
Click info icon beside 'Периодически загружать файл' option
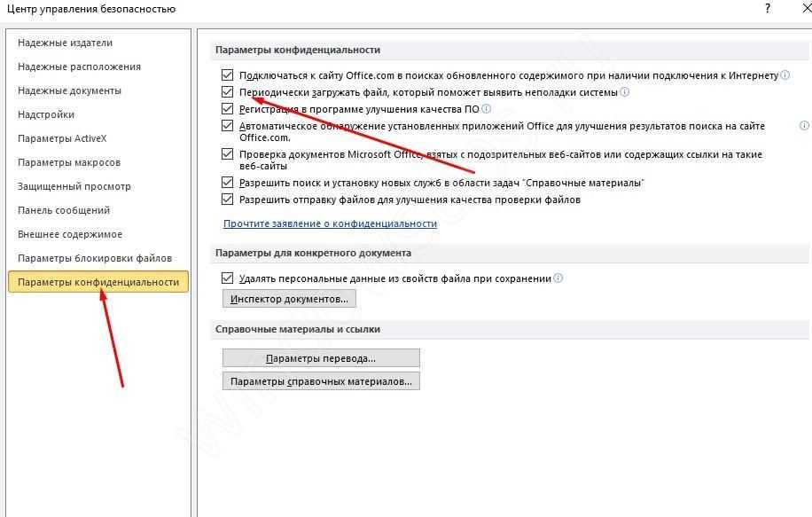(625, 92)
